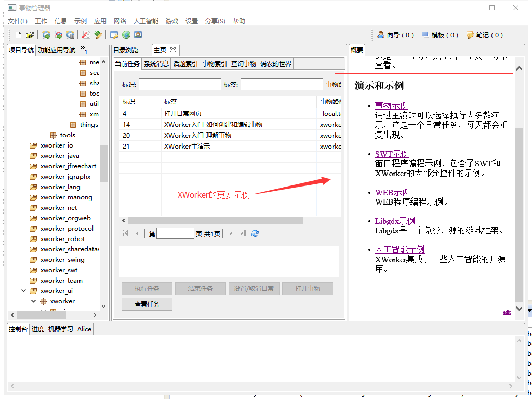Open the 工作 menu

pyautogui.click(x=41, y=21)
